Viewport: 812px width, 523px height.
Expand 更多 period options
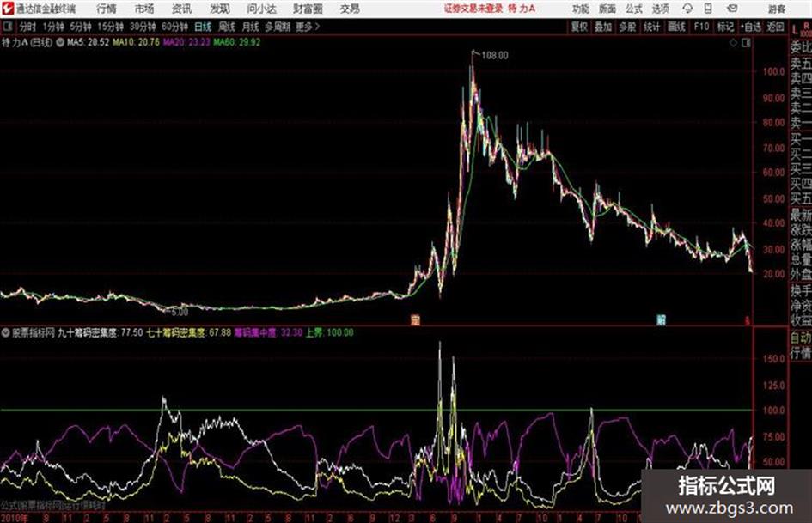tap(308, 27)
